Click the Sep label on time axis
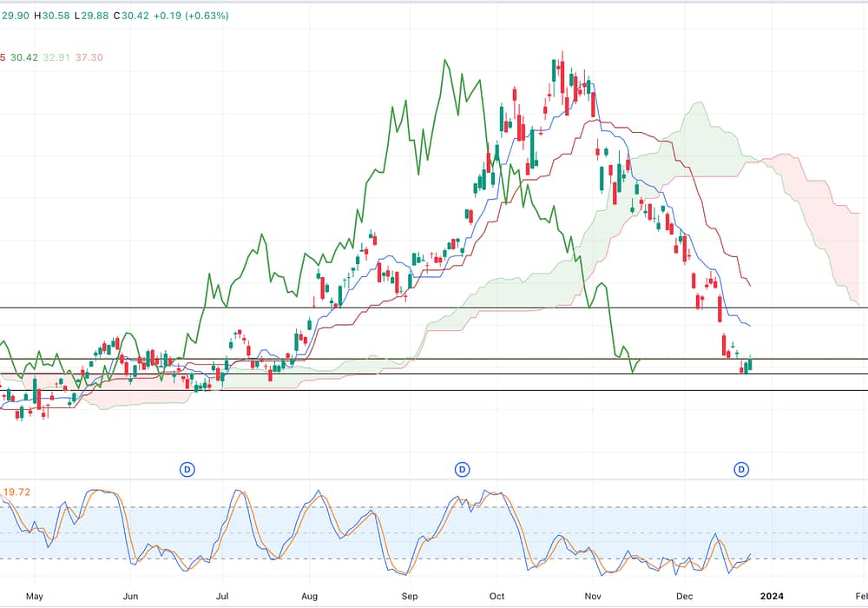 pyautogui.click(x=409, y=596)
